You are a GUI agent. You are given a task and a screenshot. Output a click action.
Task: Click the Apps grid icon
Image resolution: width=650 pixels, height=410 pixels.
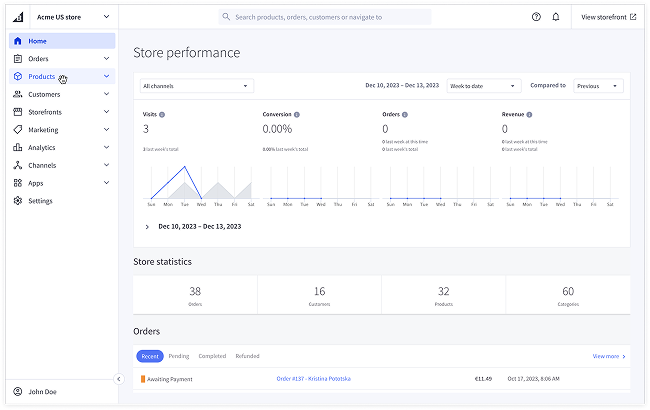point(17,183)
